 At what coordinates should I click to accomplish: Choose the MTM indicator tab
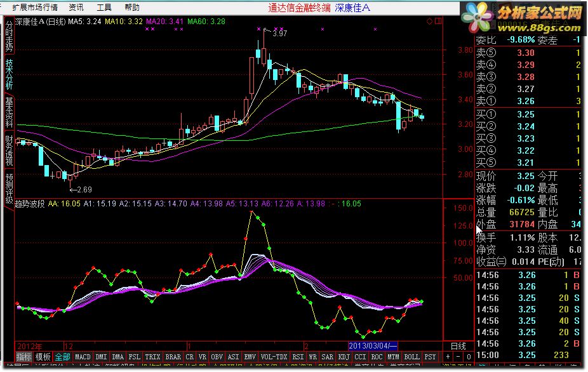pos(393,357)
